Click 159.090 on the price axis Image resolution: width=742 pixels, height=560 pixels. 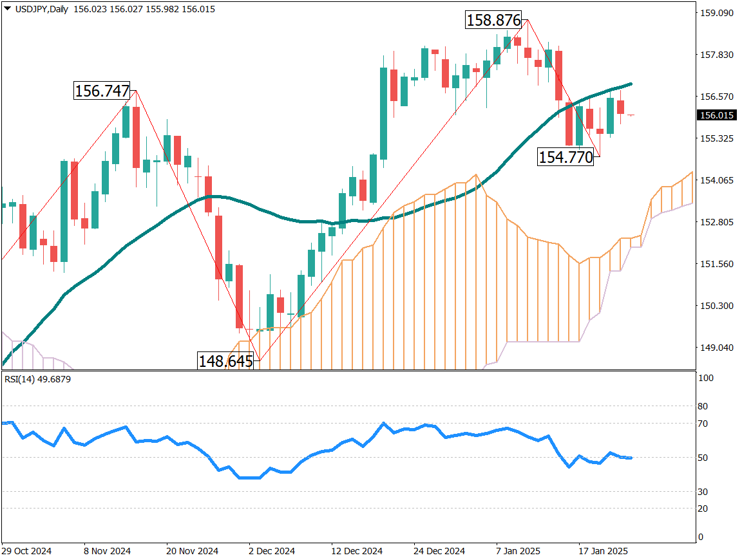[716, 13]
